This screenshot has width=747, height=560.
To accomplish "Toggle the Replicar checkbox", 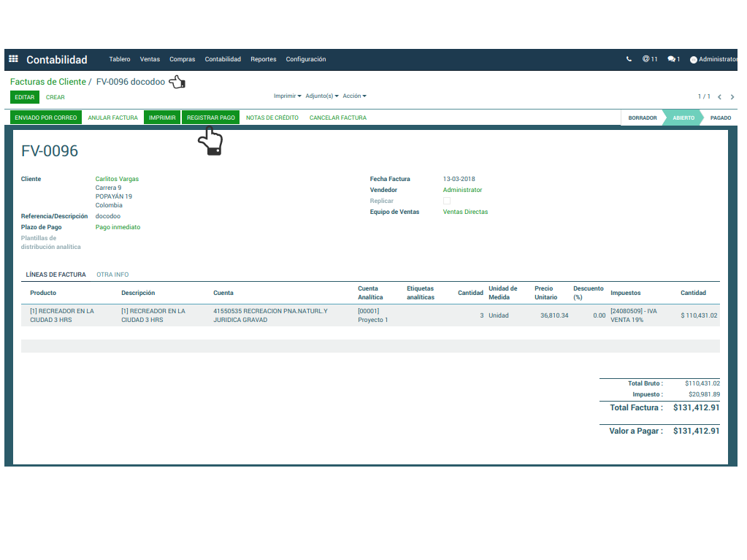I will (447, 201).
